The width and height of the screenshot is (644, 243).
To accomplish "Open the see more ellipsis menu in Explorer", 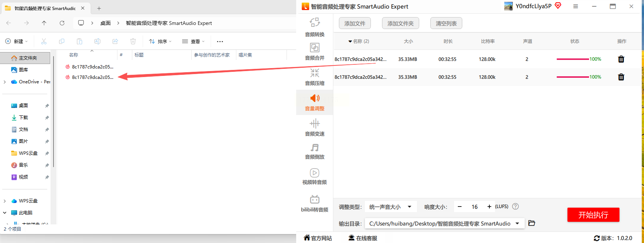I will click(x=220, y=41).
